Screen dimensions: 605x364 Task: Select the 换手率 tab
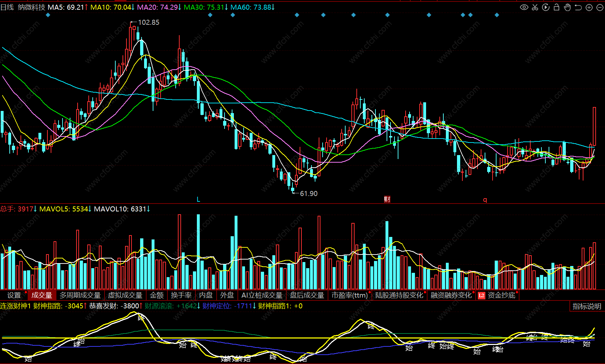(181, 295)
